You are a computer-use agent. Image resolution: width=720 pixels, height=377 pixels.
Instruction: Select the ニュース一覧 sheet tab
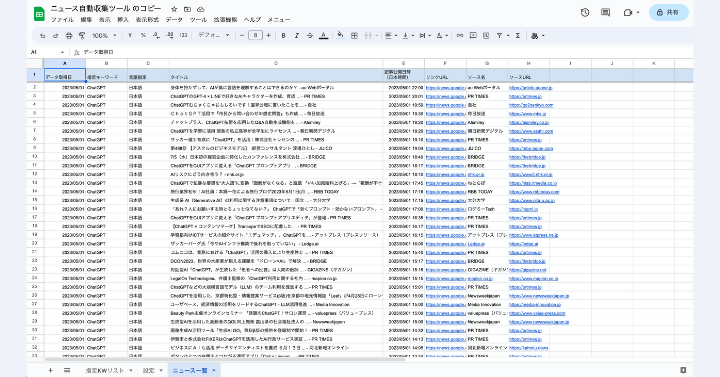[193, 370]
